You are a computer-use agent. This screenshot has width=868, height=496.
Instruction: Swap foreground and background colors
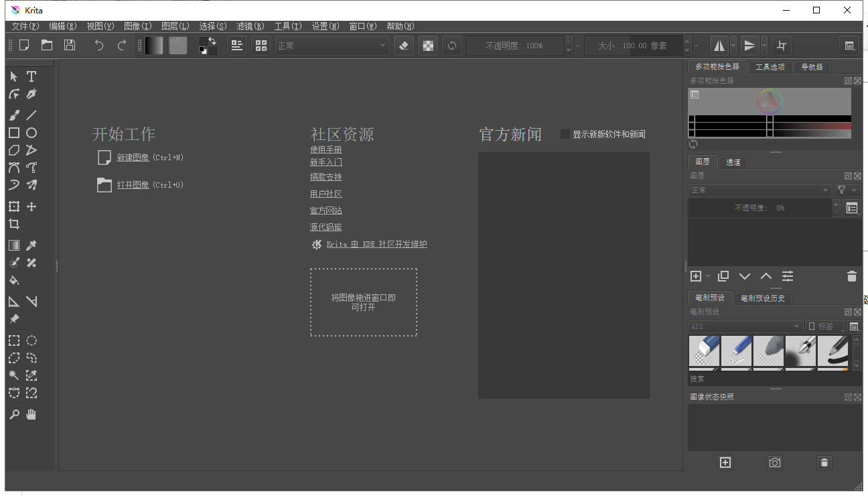click(x=213, y=40)
